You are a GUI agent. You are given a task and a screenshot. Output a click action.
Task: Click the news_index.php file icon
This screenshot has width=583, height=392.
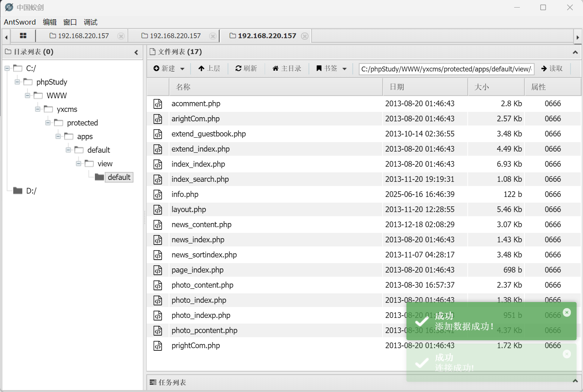[x=158, y=240]
